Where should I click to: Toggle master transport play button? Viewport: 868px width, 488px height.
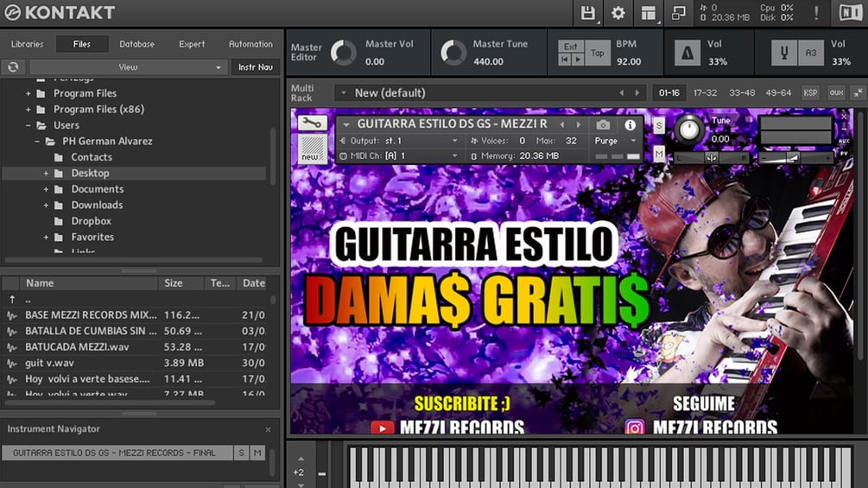(578, 60)
